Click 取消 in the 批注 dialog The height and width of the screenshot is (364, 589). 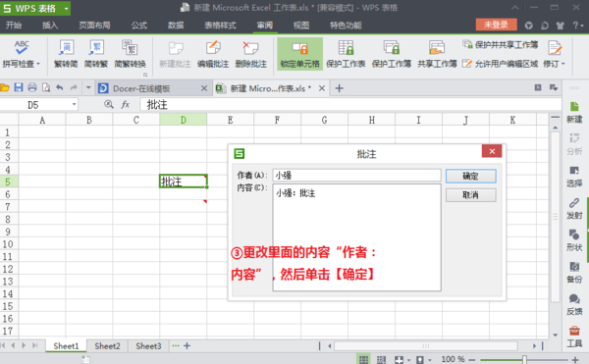click(470, 195)
